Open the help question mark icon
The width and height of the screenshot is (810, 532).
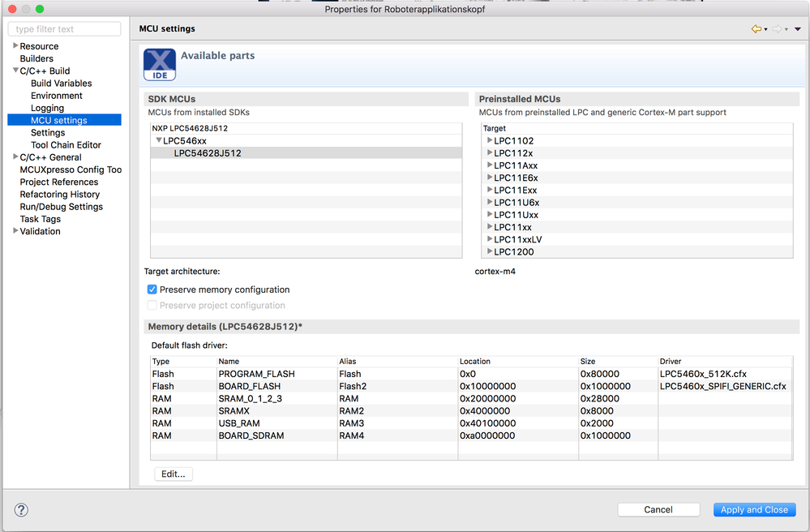[x=21, y=510]
